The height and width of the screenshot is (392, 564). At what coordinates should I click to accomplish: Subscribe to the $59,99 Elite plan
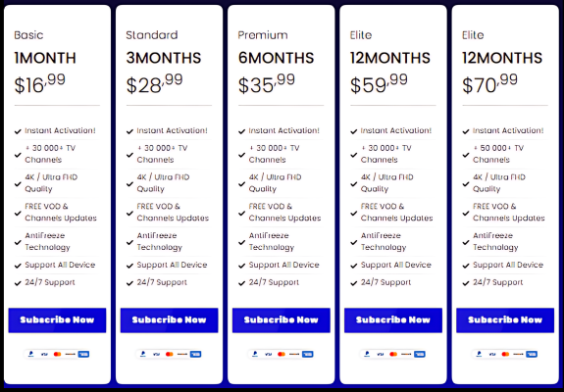pyautogui.click(x=393, y=320)
